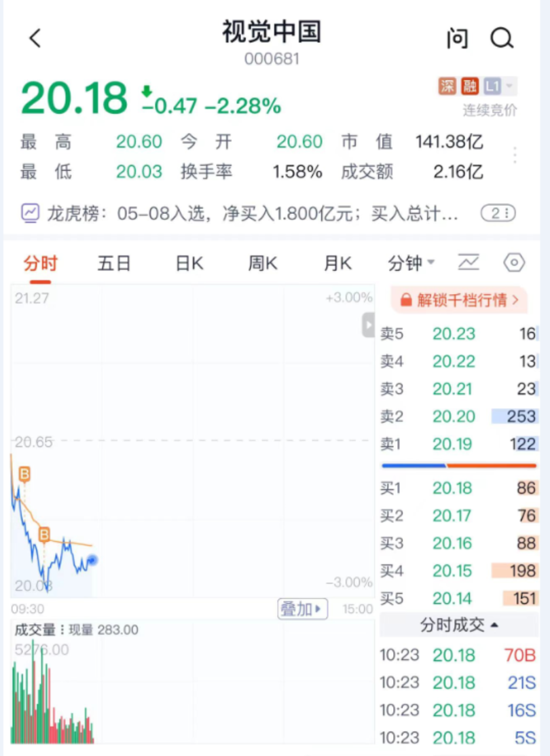
Task: Switch to the 月K tab
Action: (337, 264)
